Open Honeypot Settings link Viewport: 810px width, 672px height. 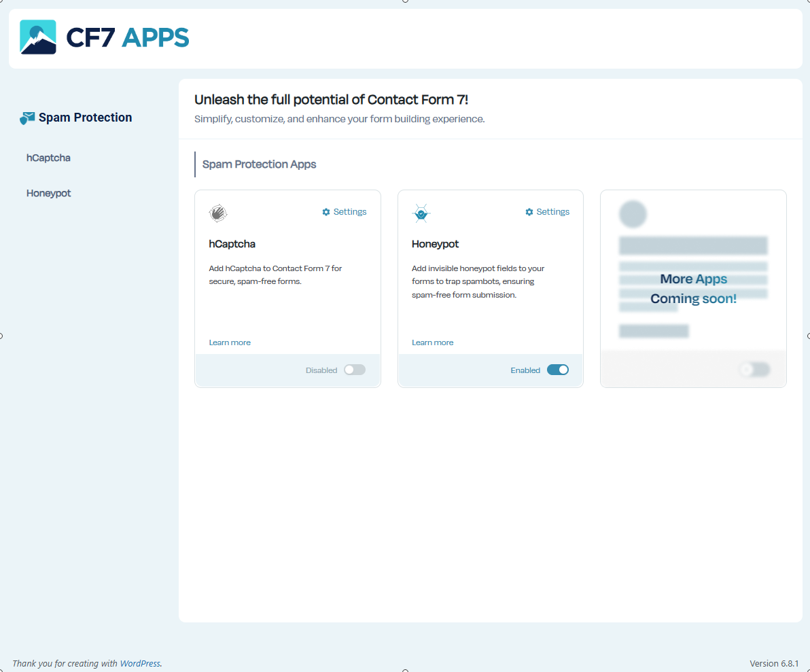tap(552, 212)
